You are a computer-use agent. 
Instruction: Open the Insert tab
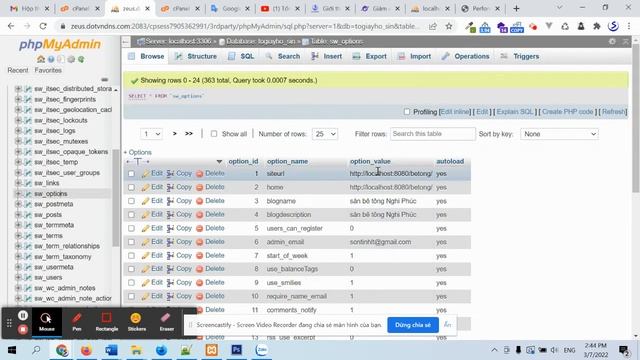click(327, 56)
